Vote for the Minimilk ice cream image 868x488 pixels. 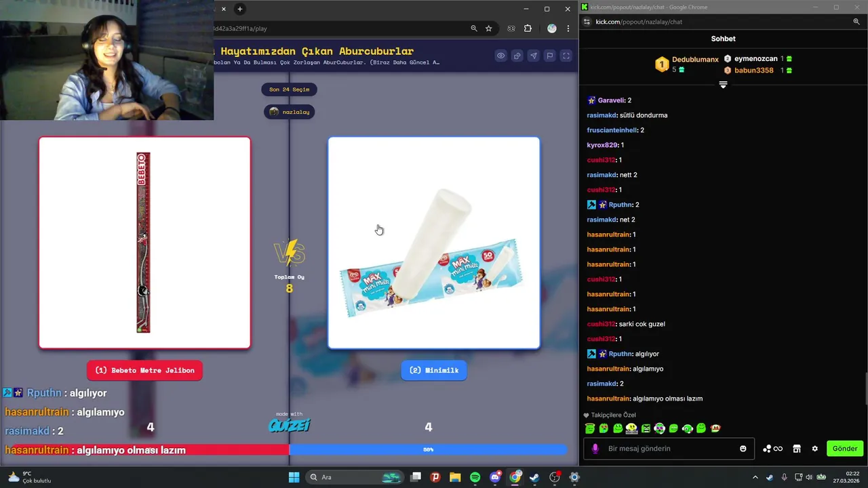(434, 243)
